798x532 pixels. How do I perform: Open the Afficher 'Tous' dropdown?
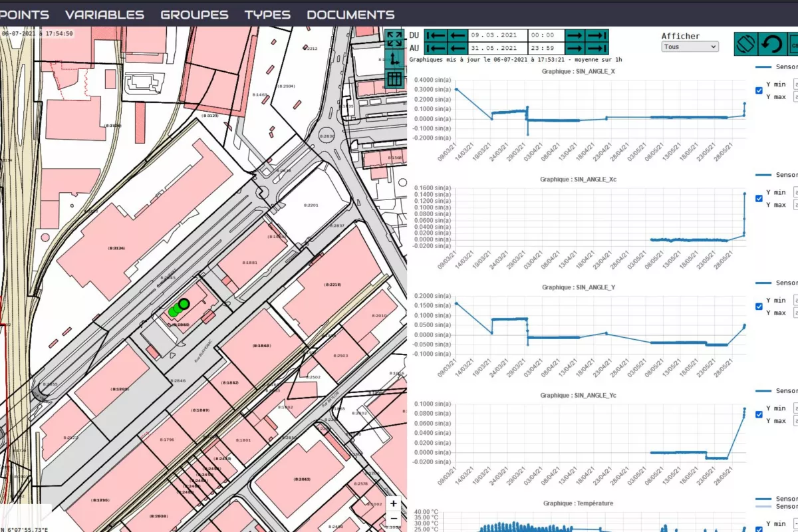(x=690, y=47)
